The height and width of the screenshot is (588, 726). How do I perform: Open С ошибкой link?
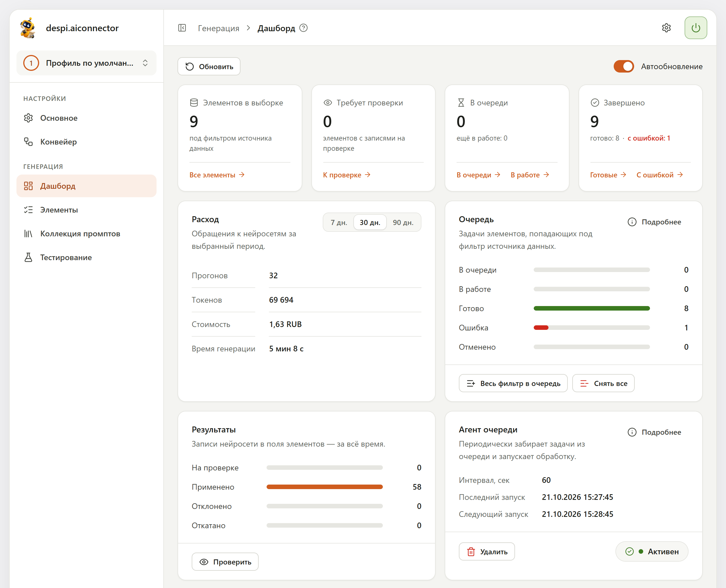tap(660, 175)
